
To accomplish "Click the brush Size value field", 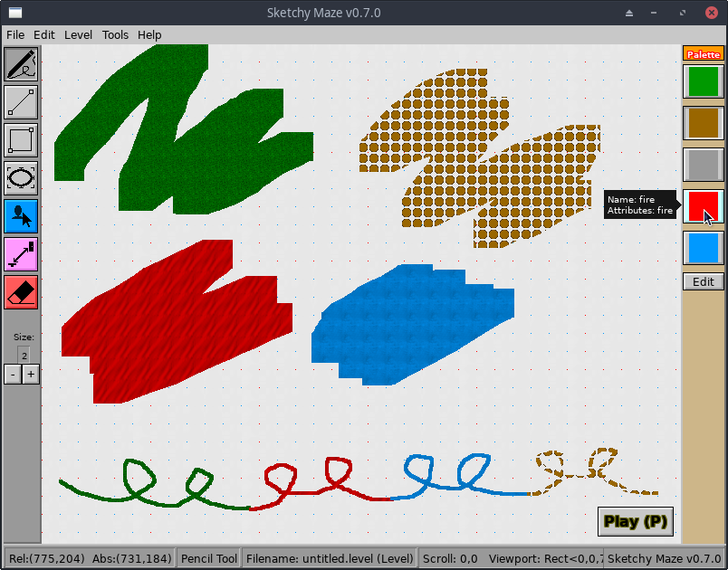I will (24, 355).
